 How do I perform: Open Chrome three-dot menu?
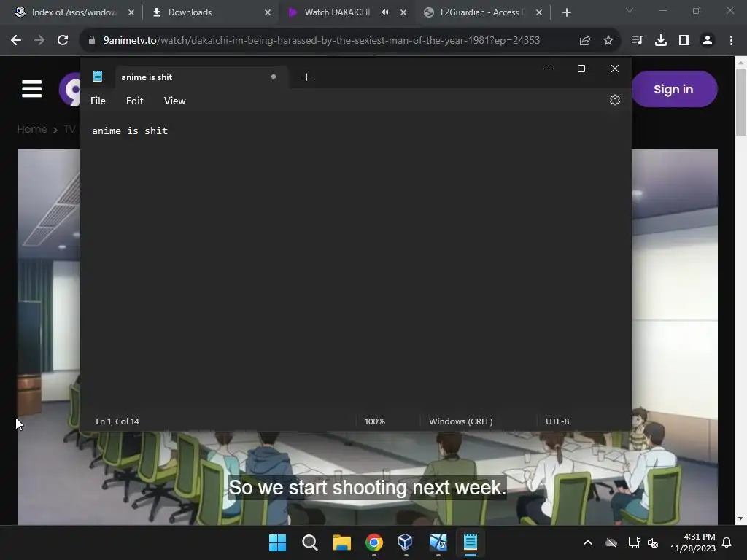point(731,41)
